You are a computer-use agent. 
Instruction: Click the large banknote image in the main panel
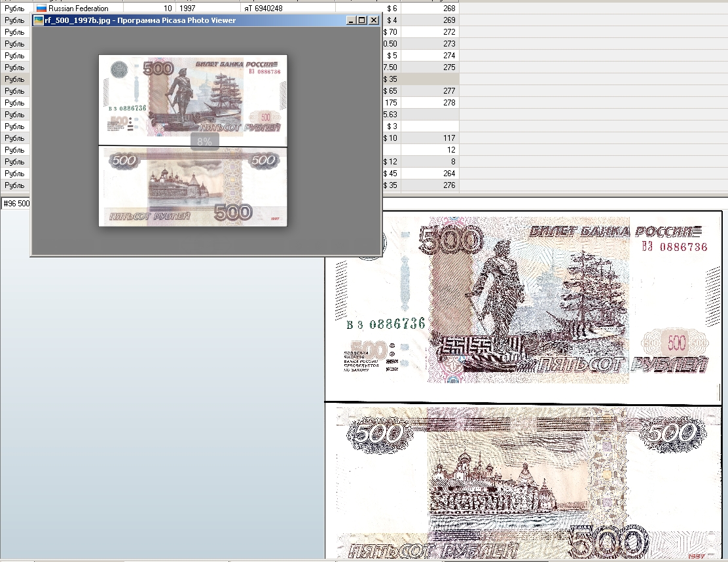click(x=523, y=384)
